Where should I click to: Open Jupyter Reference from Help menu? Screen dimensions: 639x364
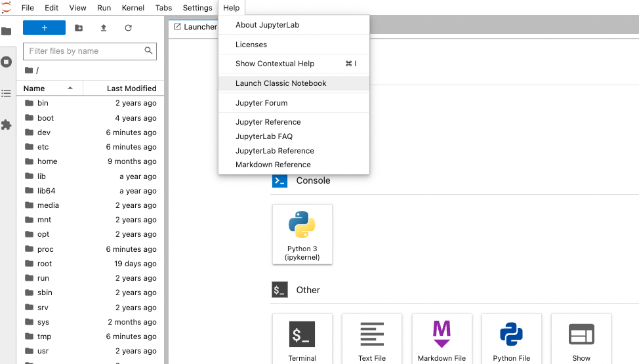(x=294, y=122)
